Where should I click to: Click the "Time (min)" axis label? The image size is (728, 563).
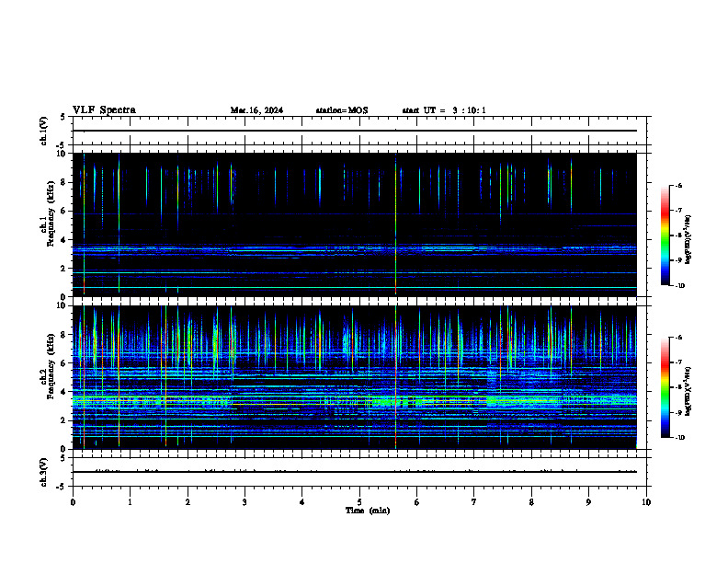click(368, 511)
